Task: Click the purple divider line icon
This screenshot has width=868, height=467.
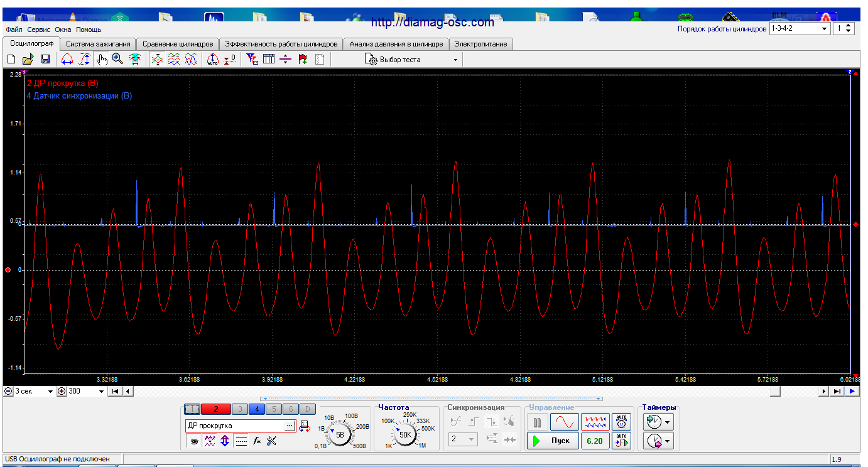Action: (286, 59)
